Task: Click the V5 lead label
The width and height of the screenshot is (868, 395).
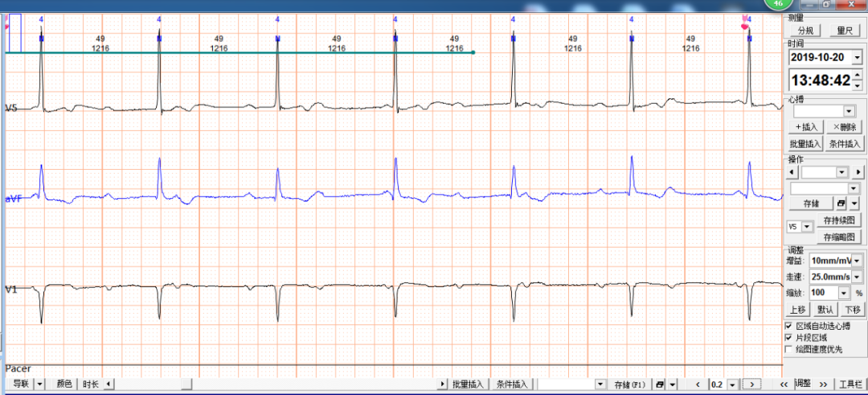Action: [x=11, y=108]
